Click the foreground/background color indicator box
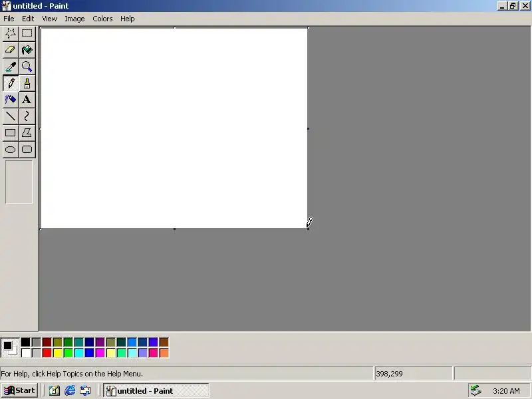This screenshot has width=532, height=399. (10, 348)
